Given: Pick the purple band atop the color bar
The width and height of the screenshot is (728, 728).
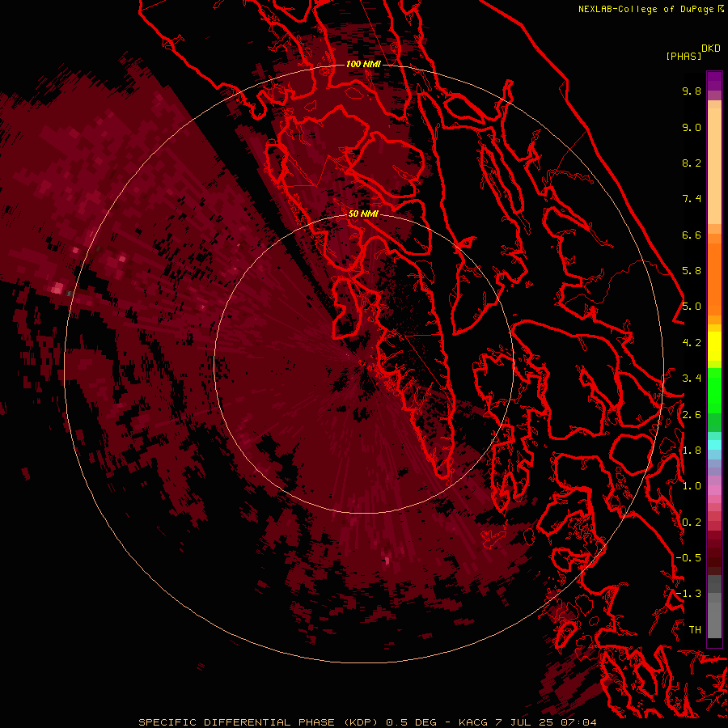Looking at the screenshot, I should click(714, 81).
